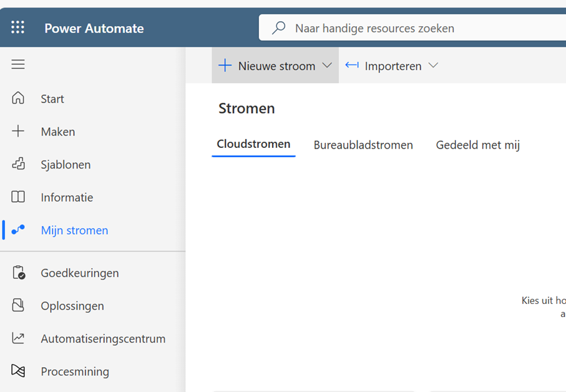Focus the Naar handige resources zoeken field
The image size is (566, 392).
click(412, 27)
